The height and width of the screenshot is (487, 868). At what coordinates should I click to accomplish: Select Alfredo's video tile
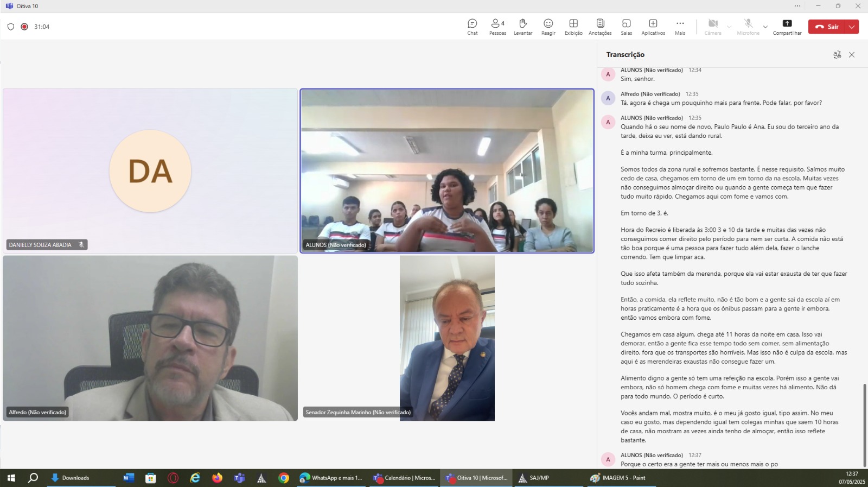150,338
